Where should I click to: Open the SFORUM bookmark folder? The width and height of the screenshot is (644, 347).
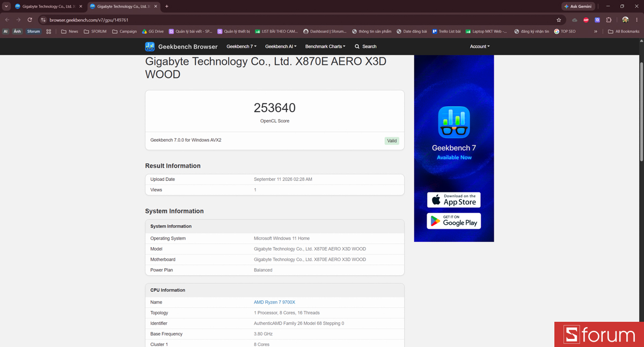click(x=96, y=32)
